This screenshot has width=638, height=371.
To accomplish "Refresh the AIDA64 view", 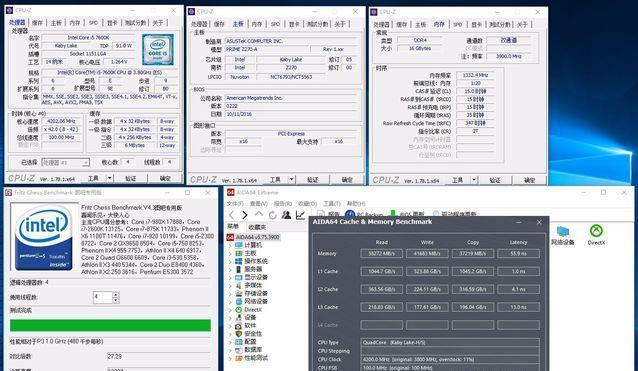I will [272, 215].
